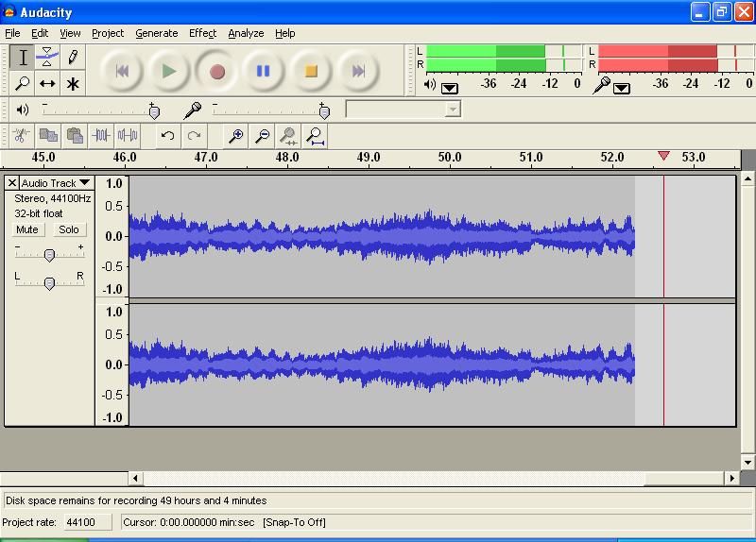The height and width of the screenshot is (542, 756).
Task: Click '[Snap-To Off]' in status bar
Action: point(294,522)
